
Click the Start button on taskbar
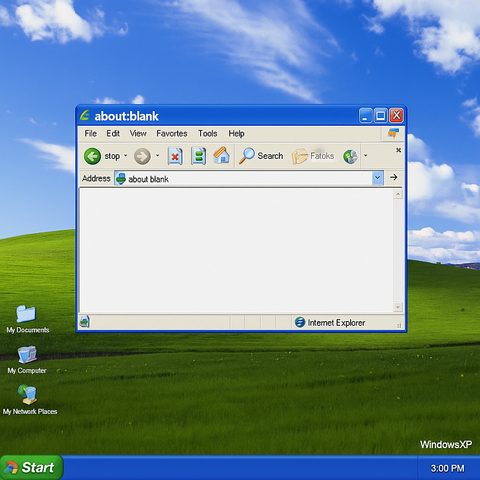[31, 467]
